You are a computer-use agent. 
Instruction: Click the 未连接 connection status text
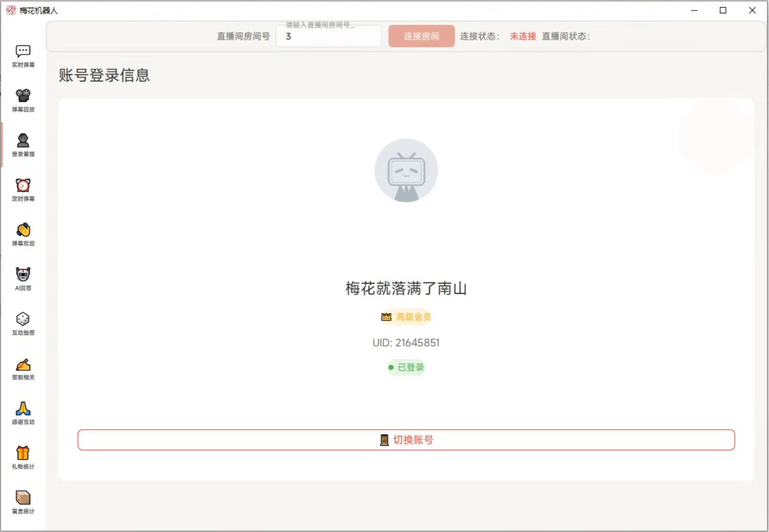[522, 36]
